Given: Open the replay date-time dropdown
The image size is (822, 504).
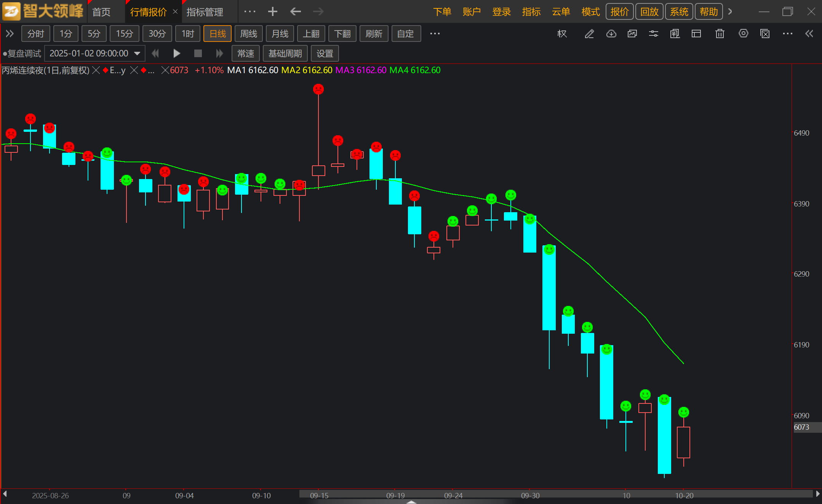Looking at the screenshot, I should pos(137,53).
